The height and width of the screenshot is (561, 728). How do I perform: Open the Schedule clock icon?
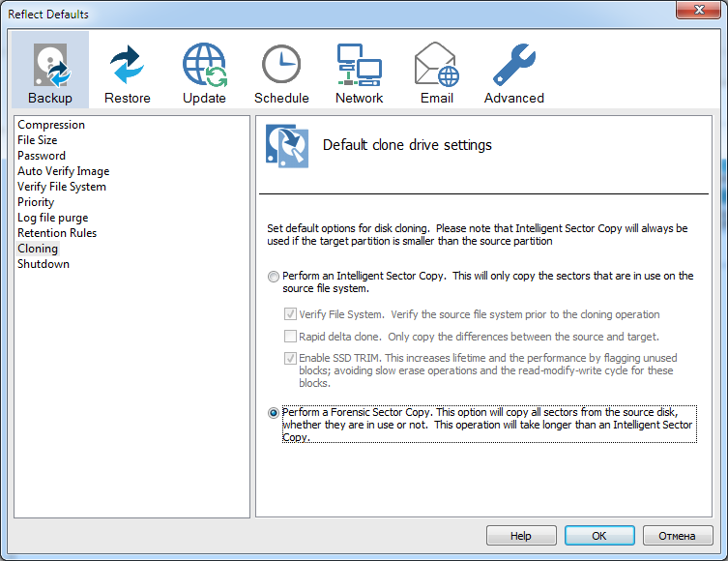(x=281, y=66)
